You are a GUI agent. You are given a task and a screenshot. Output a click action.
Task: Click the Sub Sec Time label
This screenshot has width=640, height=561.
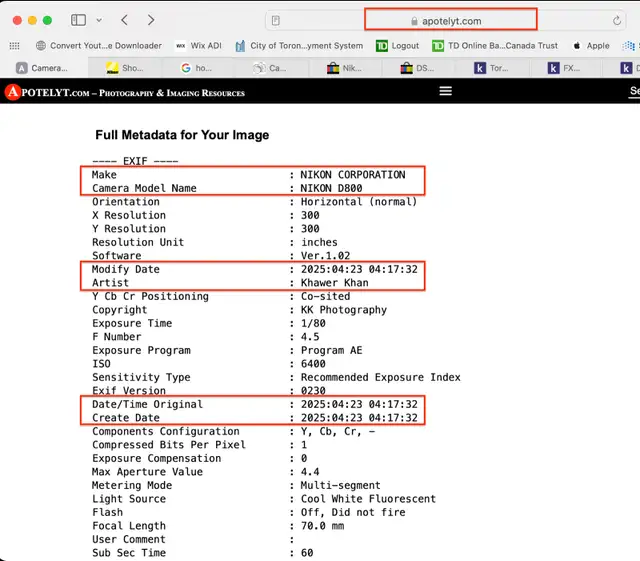click(x=129, y=553)
